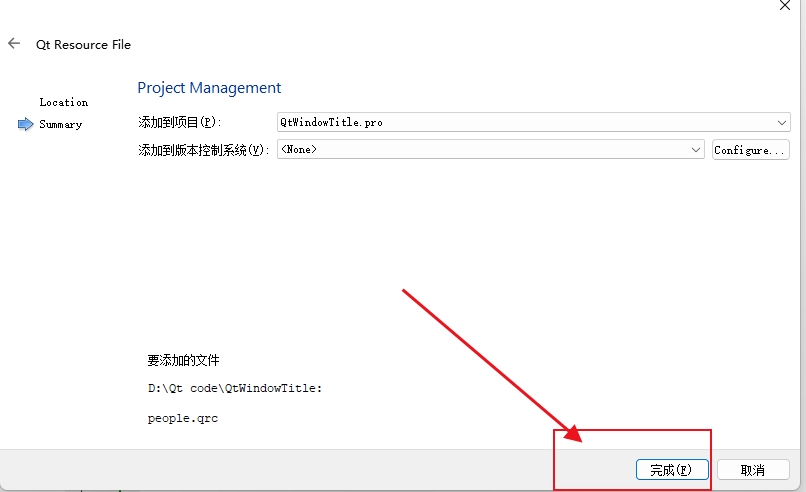Screen dimensions: 806x492
Task: Click the 取消 cancel button
Action: coord(753,469)
